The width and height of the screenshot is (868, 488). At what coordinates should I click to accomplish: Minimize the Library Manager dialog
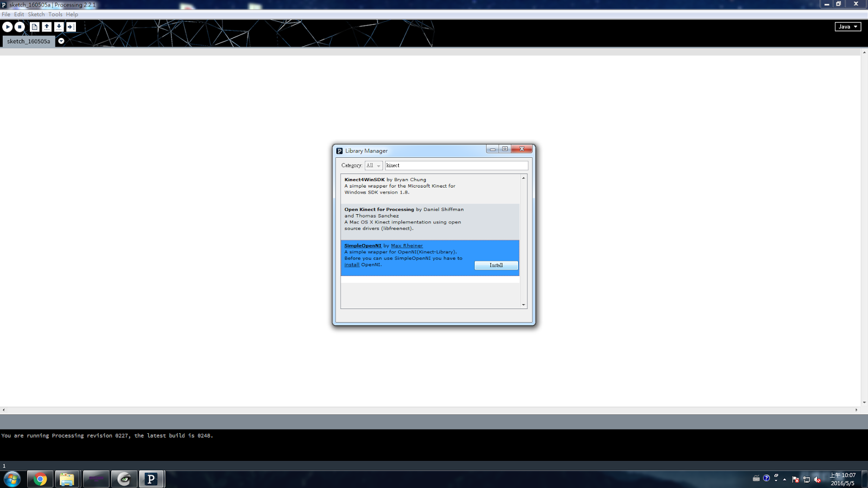493,149
